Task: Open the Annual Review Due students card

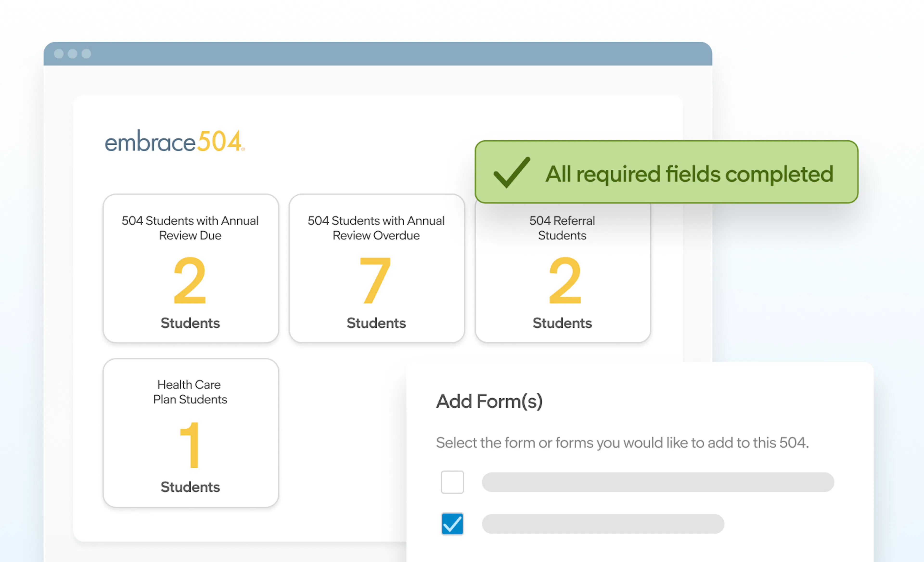Action: pyautogui.click(x=191, y=268)
